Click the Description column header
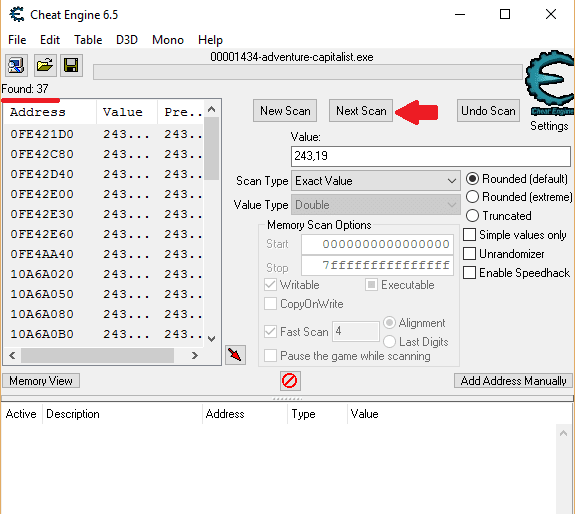The height and width of the screenshot is (514, 575). pyautogui.click(x=122, y=414)
